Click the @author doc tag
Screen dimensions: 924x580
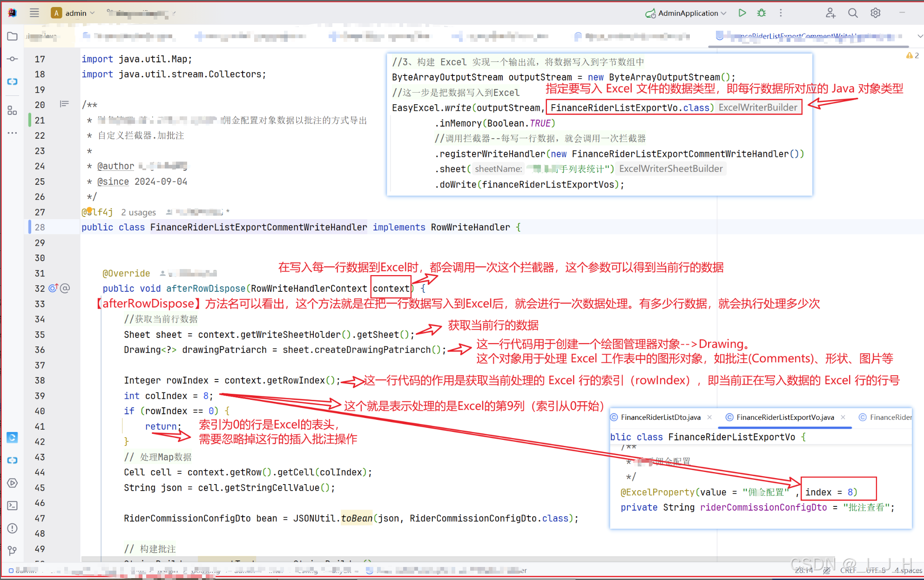click(115, 166)
